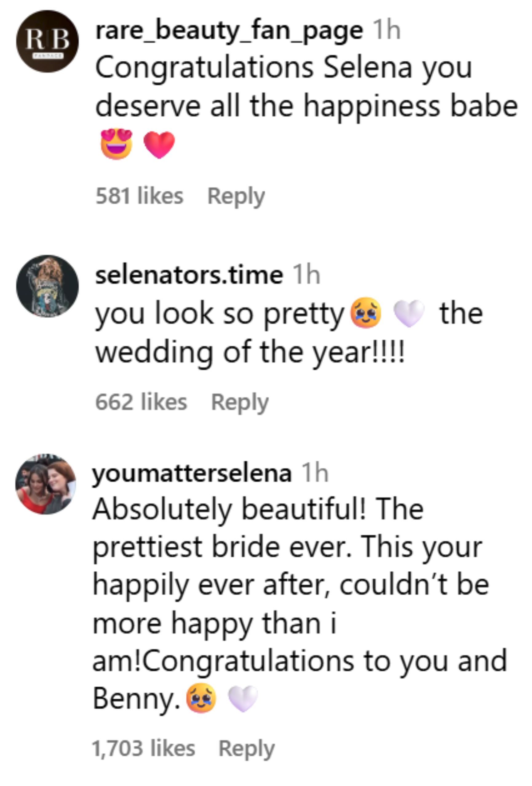
Task: Open the 662 likes list
Action: 141,402
